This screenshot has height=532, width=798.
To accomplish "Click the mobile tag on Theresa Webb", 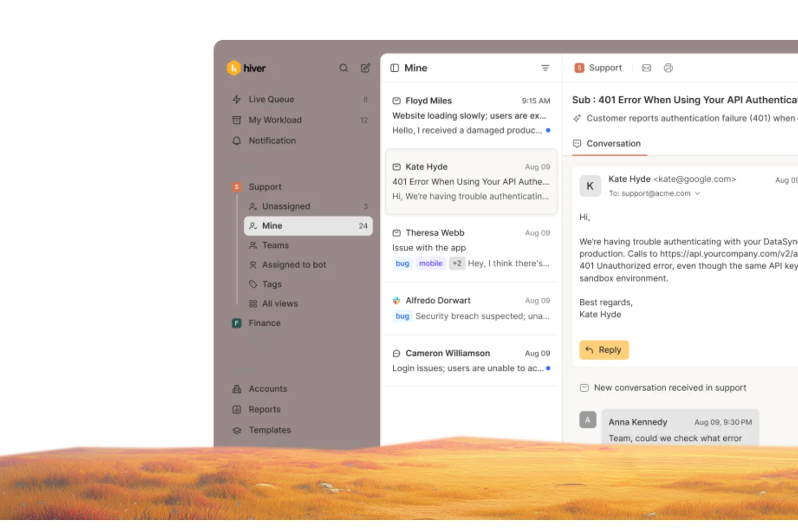I will tap(431, 263).
